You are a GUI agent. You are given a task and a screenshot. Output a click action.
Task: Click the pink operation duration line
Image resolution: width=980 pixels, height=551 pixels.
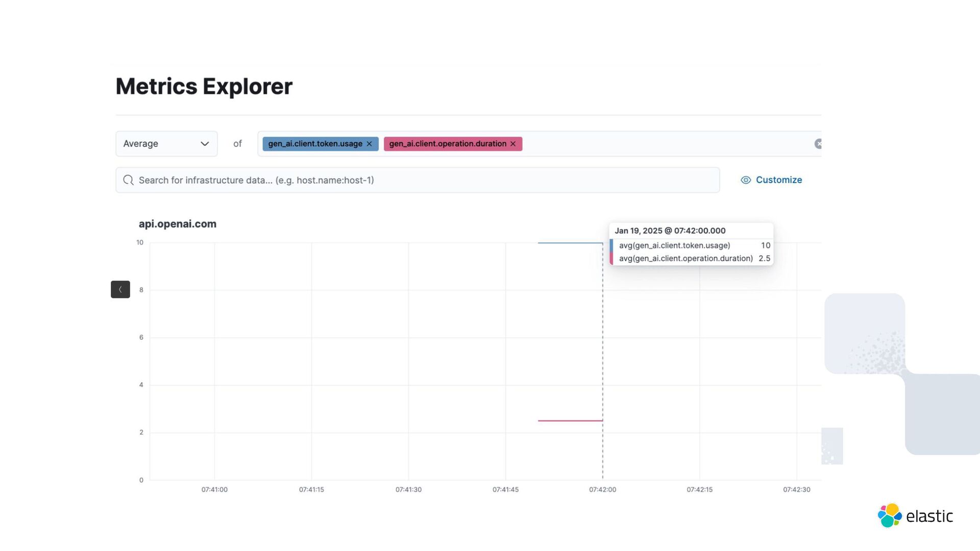pyautogui.click(x=570, y=421)
